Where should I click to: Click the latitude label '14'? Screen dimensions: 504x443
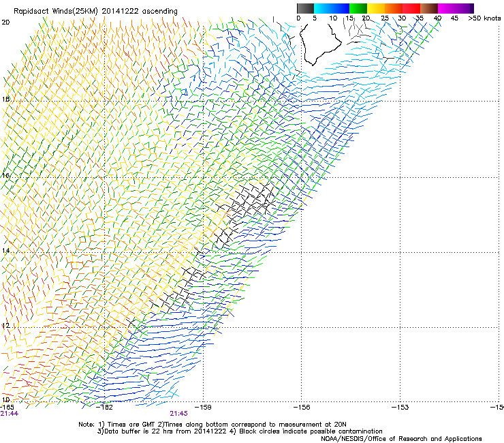coord(5,251)
